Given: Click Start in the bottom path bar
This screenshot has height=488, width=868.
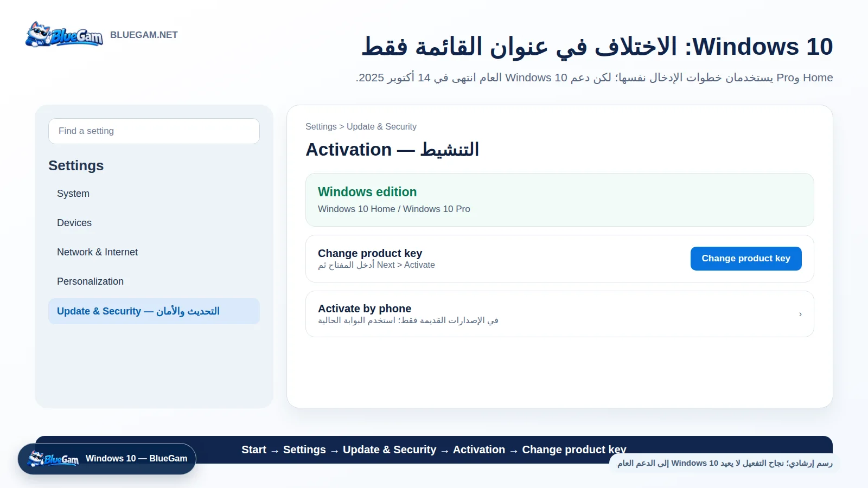Looking at the screenshot, I should click(x=254, y=450).
